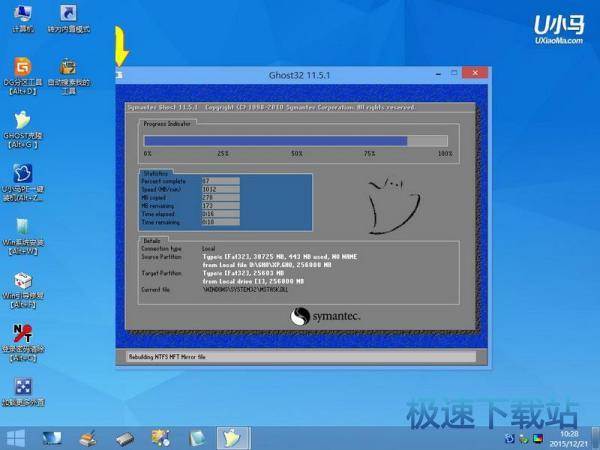Click the middle green system tray icon

[524, 439]
